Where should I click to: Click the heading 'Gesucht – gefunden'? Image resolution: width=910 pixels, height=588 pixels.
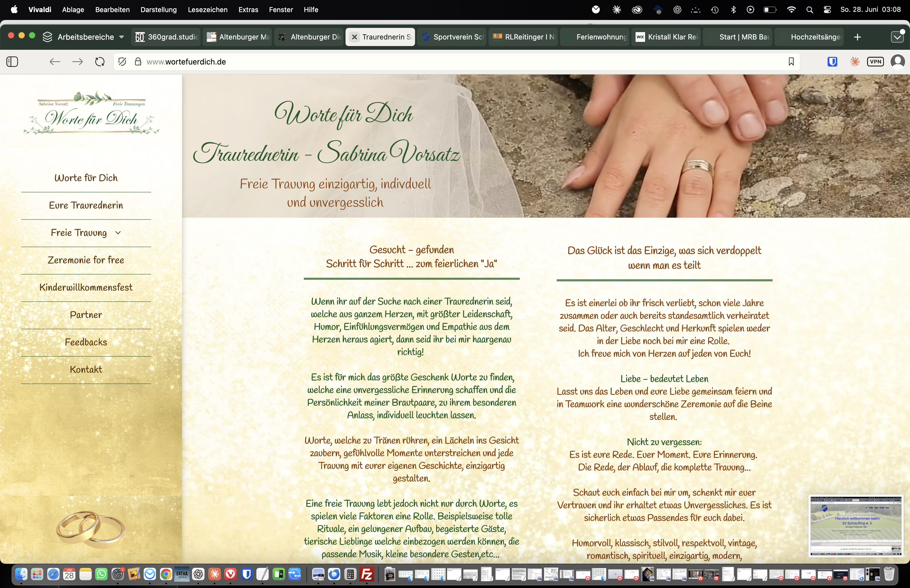click(412, 250)
